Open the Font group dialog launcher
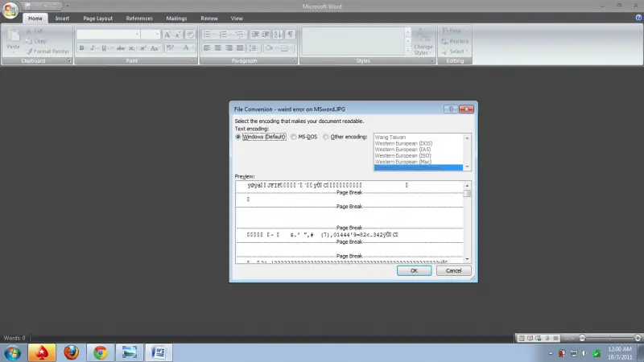The width and height of the screenshot is (644, 362). (x=193, y=61)
